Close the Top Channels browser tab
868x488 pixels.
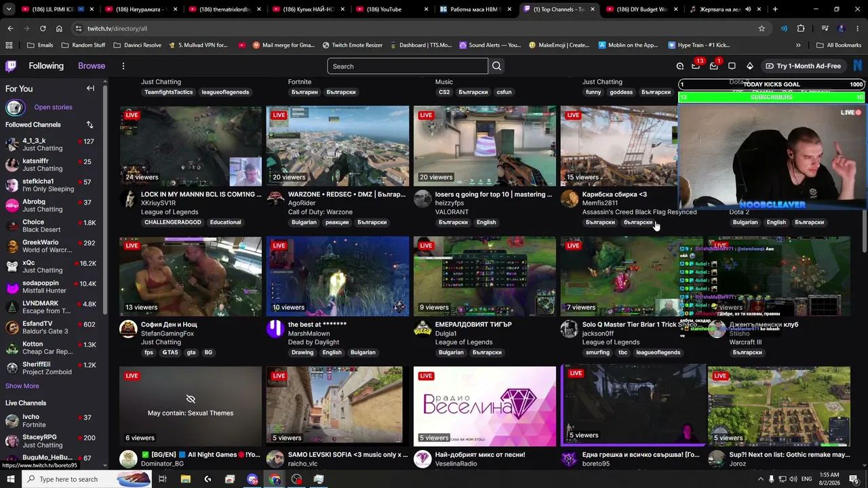coord(592,9)
